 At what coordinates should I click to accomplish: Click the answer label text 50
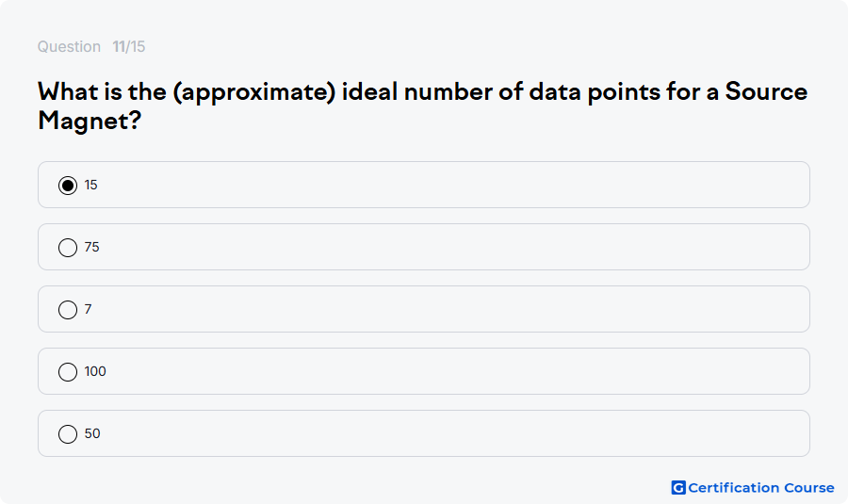pyautogui.click(x=92, y=433)
